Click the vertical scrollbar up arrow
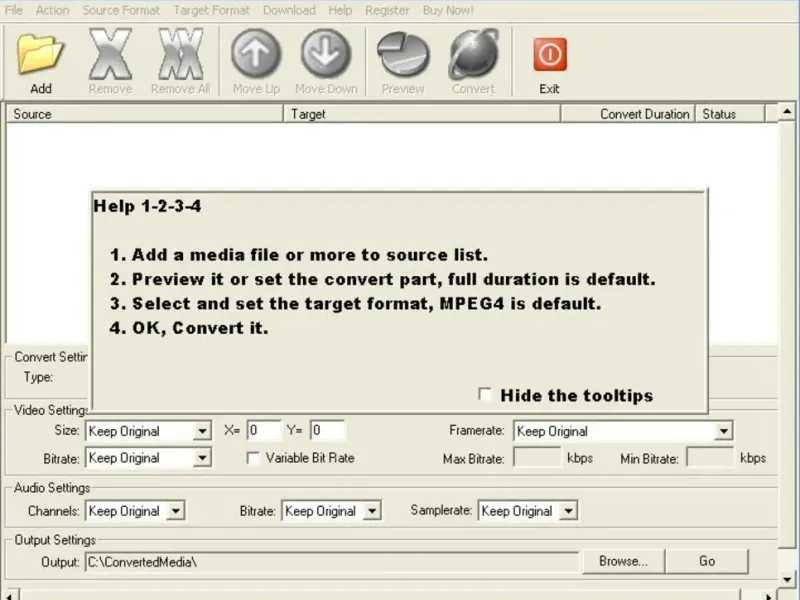The width and height of the screenshot is (800, 600). (787, 112)
